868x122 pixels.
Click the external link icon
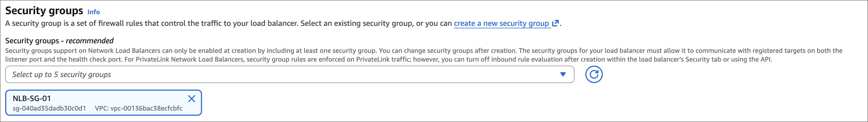[x=555, y=23]
